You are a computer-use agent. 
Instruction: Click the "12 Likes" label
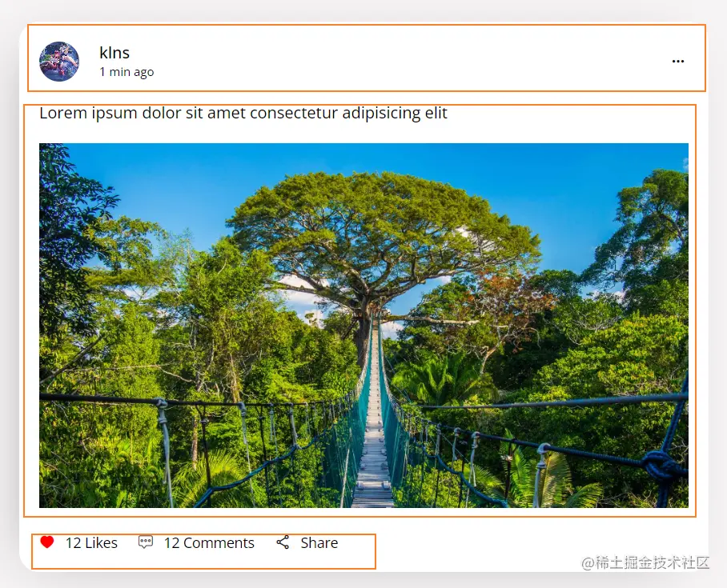[x=91, y=542]
